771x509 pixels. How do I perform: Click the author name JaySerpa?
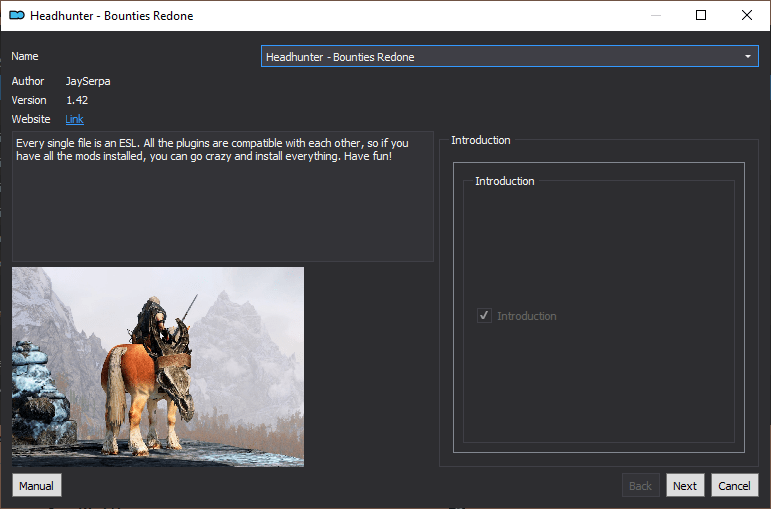click(x=88, y=81)
